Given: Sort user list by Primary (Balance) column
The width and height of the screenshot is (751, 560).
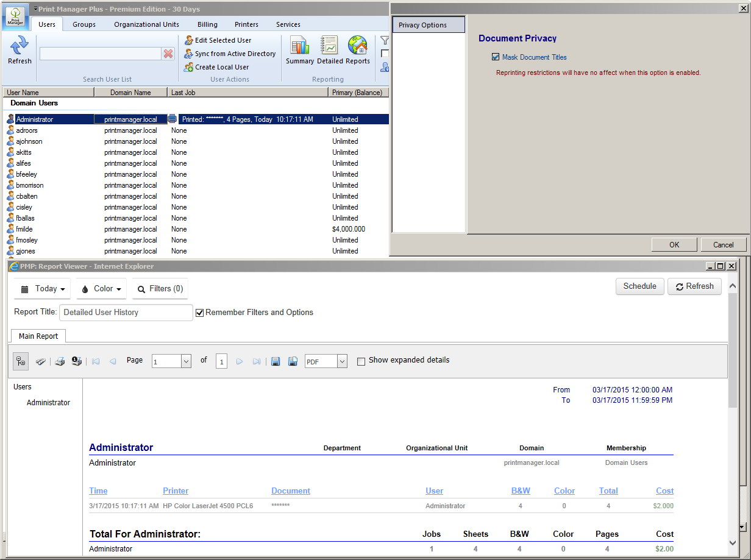Looking at the screenshot, I should tap(358, 93).
